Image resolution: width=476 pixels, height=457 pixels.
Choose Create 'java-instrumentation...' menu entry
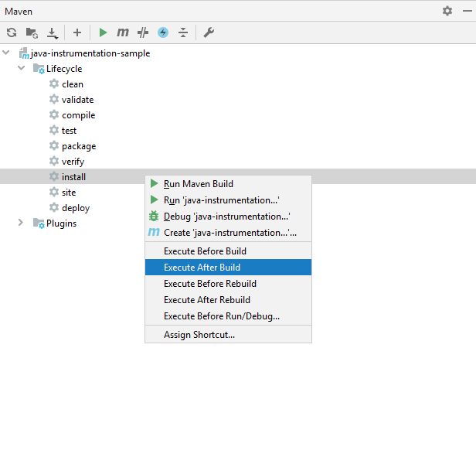[x=228, y=233]
